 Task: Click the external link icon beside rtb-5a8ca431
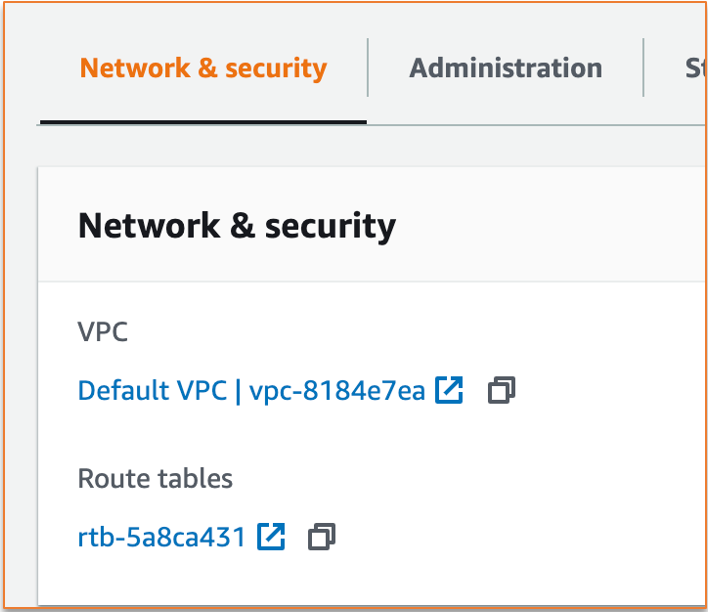[x=271, y=537]
